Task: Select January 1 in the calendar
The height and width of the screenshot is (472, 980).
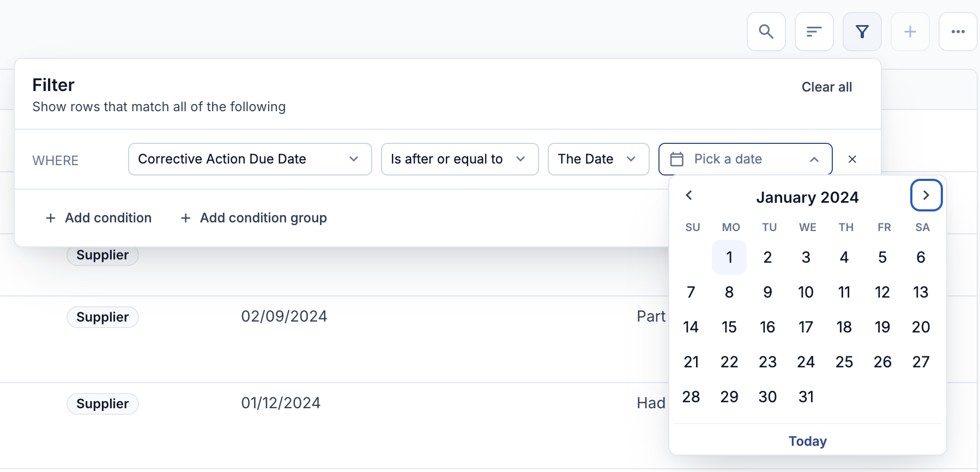Action: point(729,257)
